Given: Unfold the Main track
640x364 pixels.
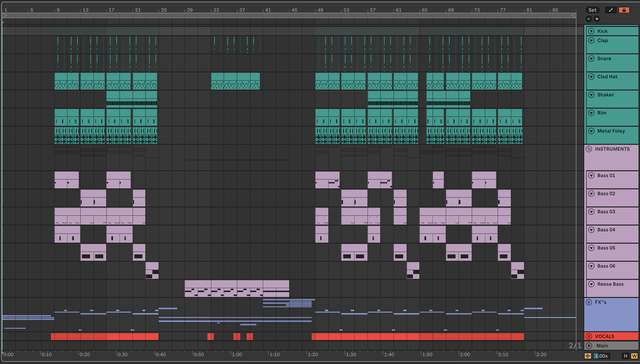Looking at the screenshot, I should [x=589, y=346].
